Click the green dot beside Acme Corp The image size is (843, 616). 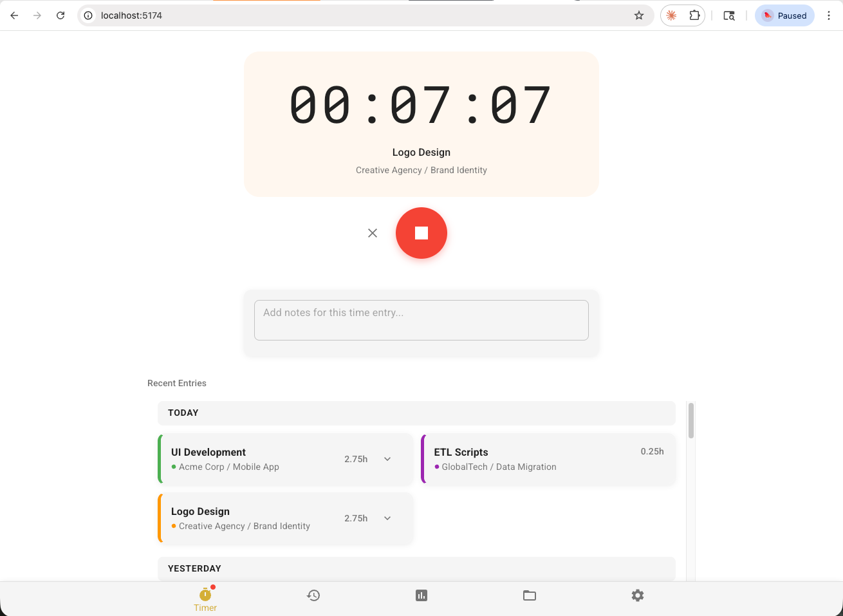173,467
